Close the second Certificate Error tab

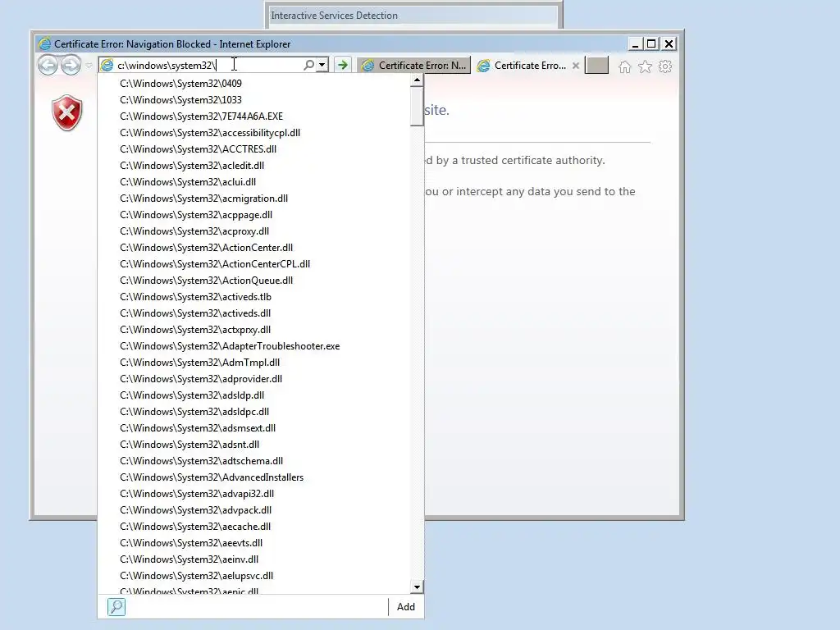tap(576, 66)
